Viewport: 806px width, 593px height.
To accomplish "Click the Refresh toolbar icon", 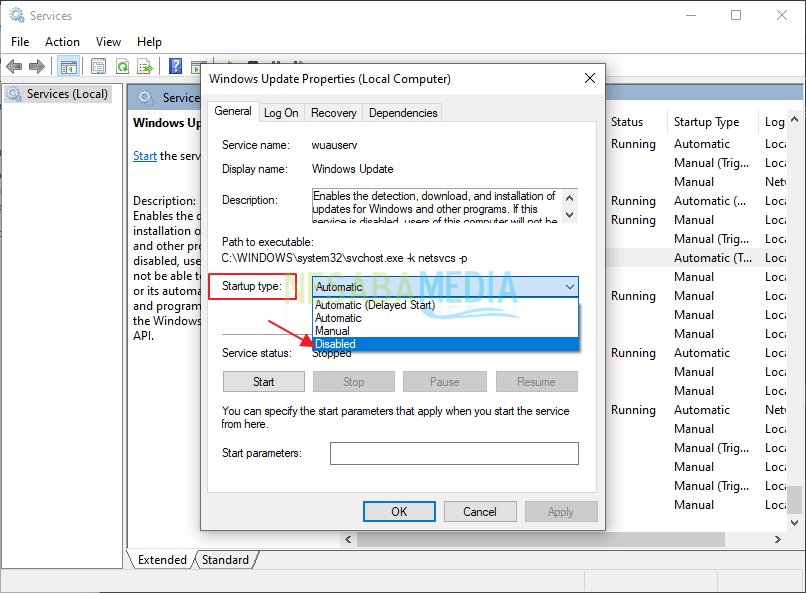I will (122, 66).
